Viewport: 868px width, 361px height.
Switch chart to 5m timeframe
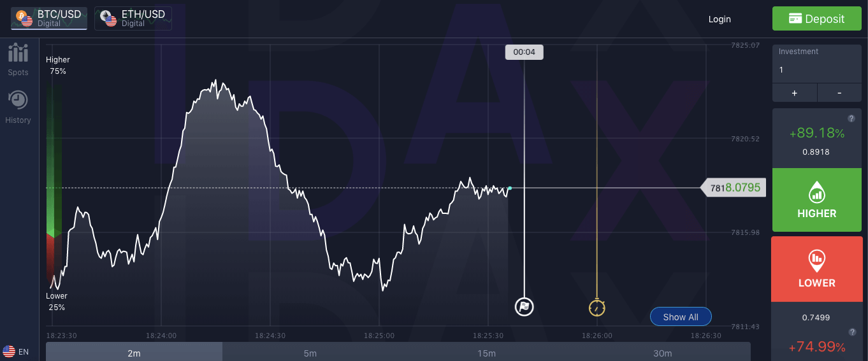click(x=310, y=353)
